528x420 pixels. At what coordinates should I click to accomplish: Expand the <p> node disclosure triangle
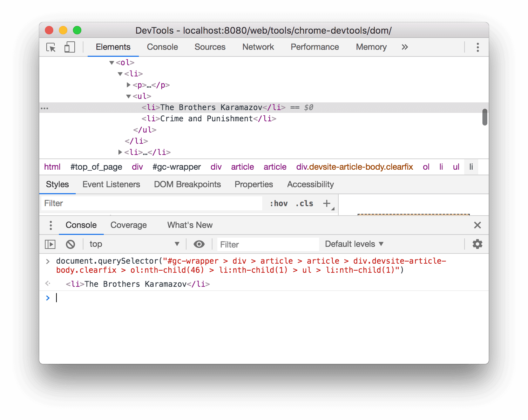pos(128,84)
